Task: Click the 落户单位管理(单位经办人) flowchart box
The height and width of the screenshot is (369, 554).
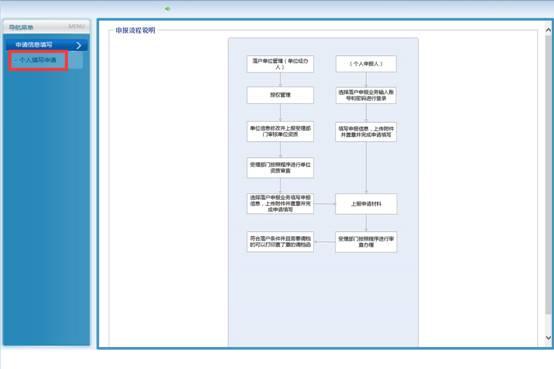Action: coord(280,64)
